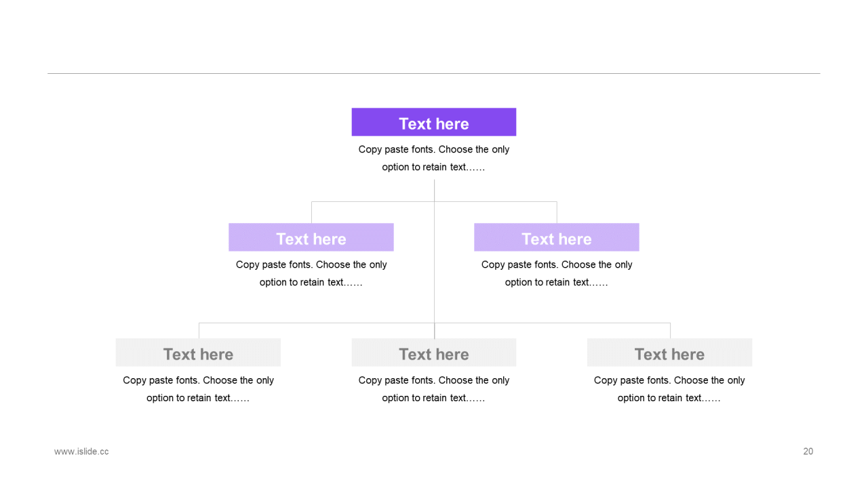Select the dark purple top "Text here" box
Screen dimensions: 868x488
pos(433,123)
